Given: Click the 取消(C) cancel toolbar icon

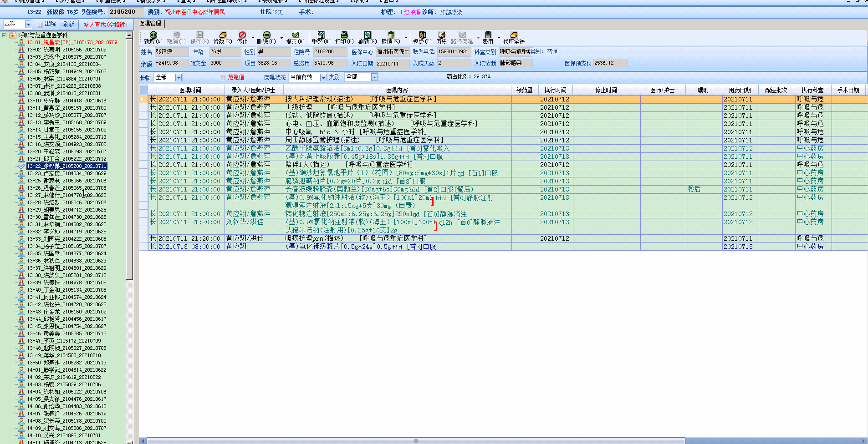Looking at the screenshot, I should 177,35.
